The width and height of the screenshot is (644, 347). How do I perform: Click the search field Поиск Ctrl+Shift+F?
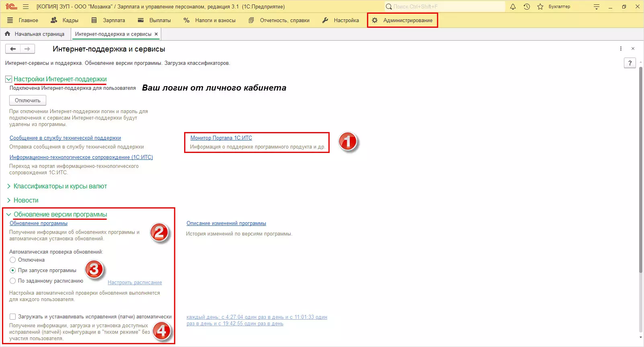point(444,6)
